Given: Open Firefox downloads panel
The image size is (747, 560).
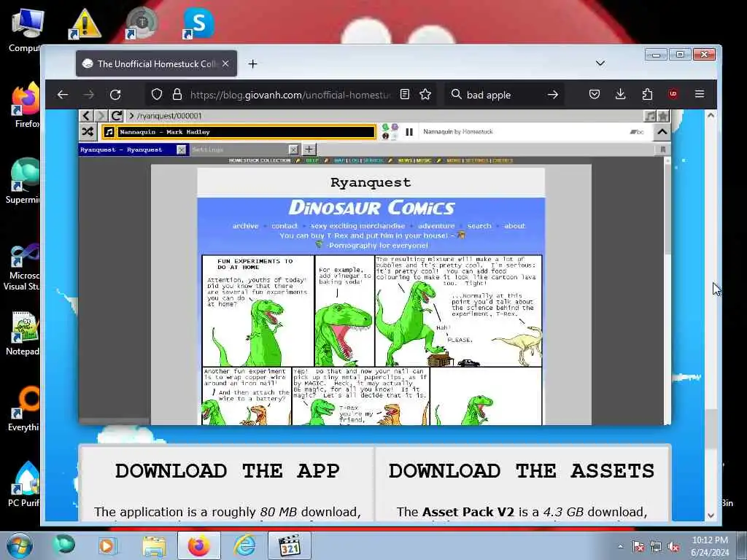Looking at the screenshot, I should click(x=620, y=94).
